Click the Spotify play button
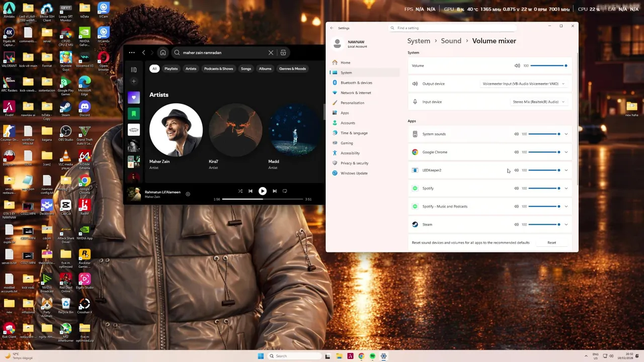 262,191
